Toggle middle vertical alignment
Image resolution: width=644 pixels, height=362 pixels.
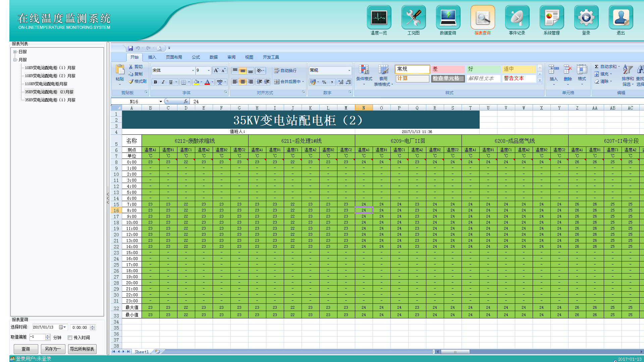243,70
